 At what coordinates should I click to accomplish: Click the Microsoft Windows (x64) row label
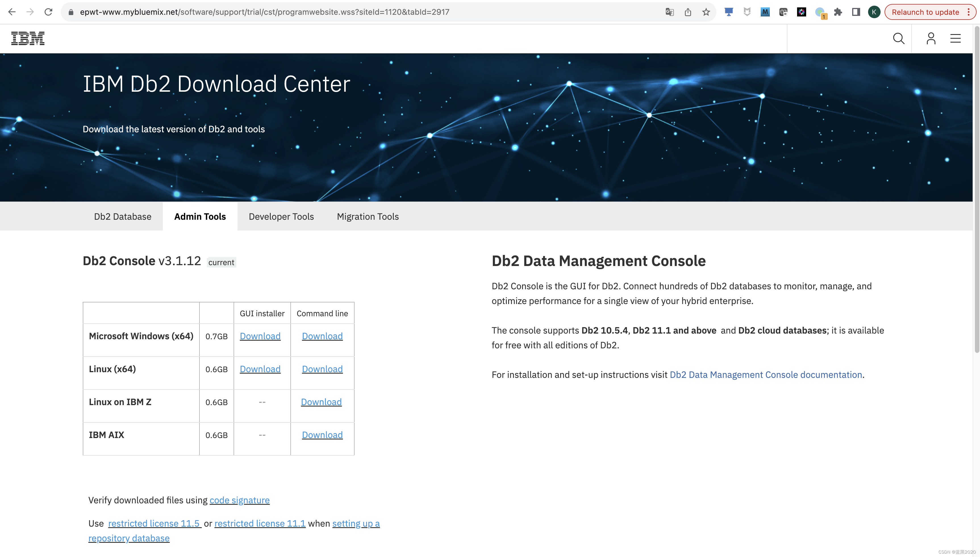[x=141, y=336]
